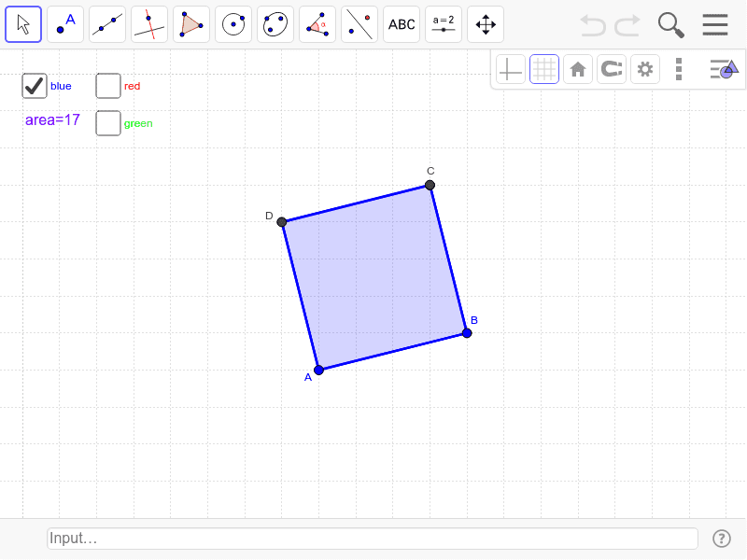This screenshot has height=560, width=747.
Task: Select the Reflect about Line tool
Action: (x=359, y=24)
